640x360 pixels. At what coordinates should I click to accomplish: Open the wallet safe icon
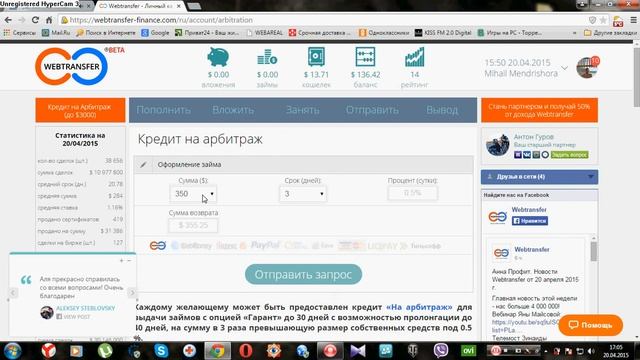(x=316, y=57)
